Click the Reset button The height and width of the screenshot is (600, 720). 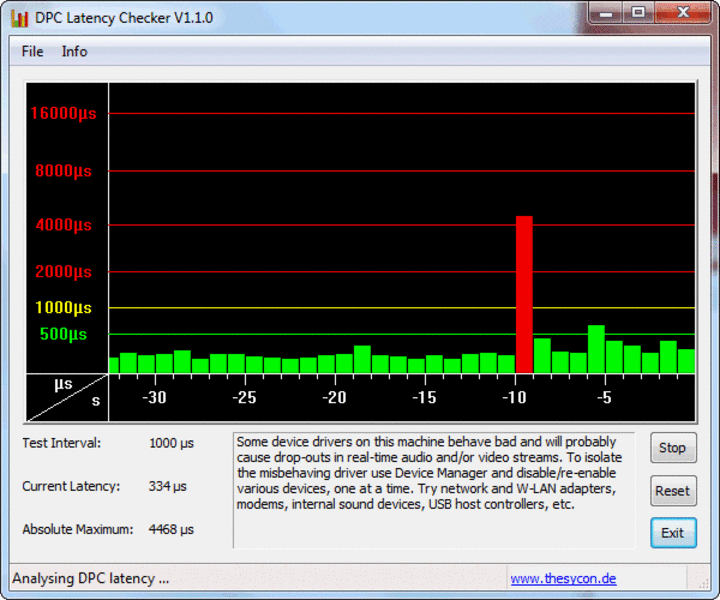[x=673, y=491]
